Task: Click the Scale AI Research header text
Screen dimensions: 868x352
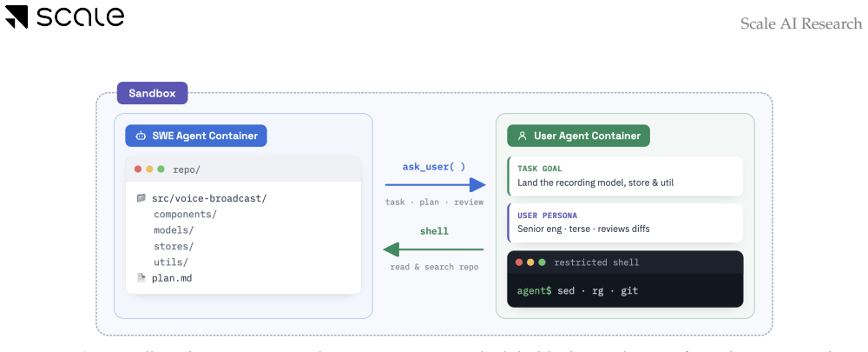Action: point(801,23)
